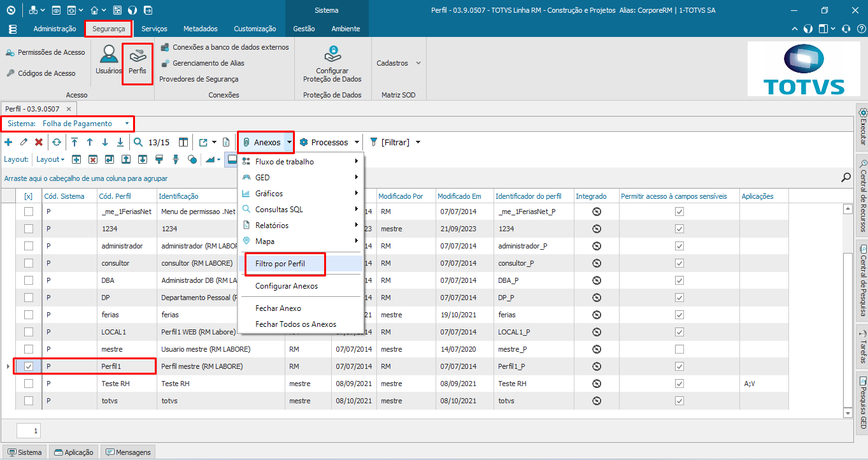Open the Layout dropdown

tap(50, 159)
